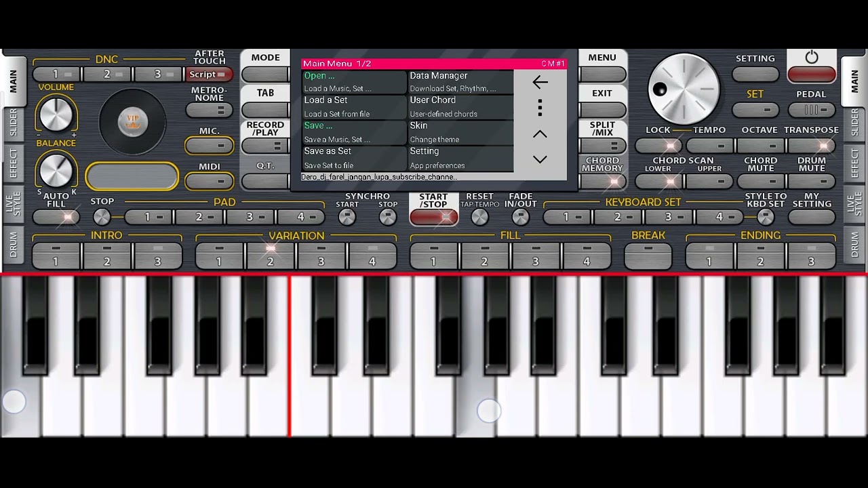Toggle the Lock button
Image resolution: width=868 pixels, height=488 pixels.
[x=658, y=145]
